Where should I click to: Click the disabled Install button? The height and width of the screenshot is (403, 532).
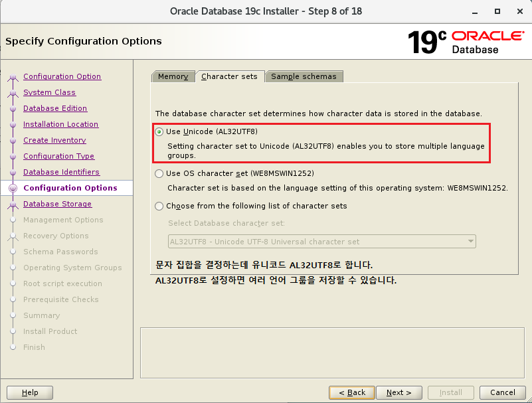click(x=451, y=392)
